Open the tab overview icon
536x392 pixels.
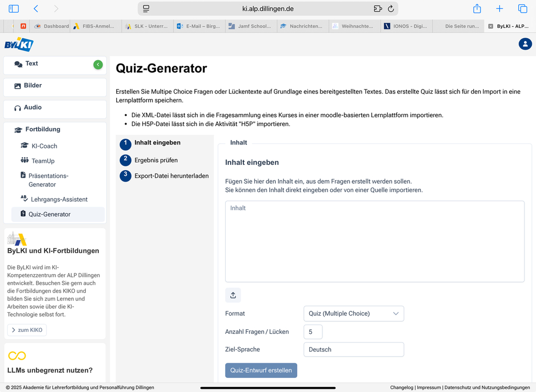click(x=522, y=8)
